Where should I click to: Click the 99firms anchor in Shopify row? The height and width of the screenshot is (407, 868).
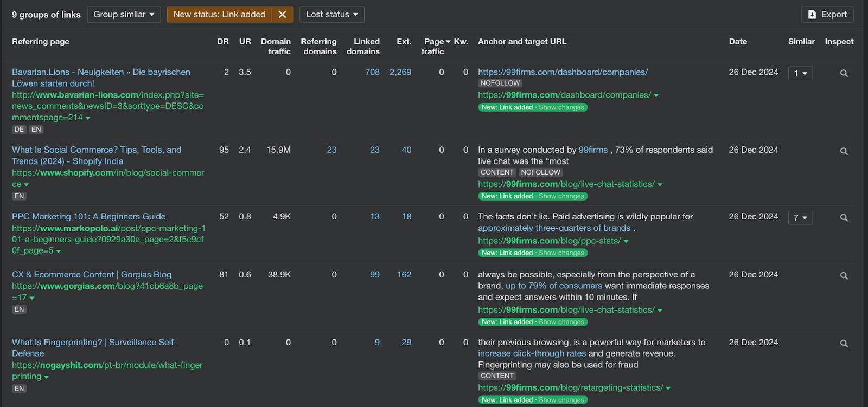[593, 150]
